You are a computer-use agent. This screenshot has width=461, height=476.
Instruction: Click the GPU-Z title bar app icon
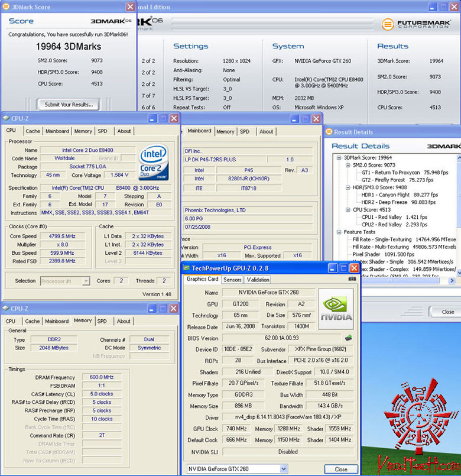coord(187,268)
